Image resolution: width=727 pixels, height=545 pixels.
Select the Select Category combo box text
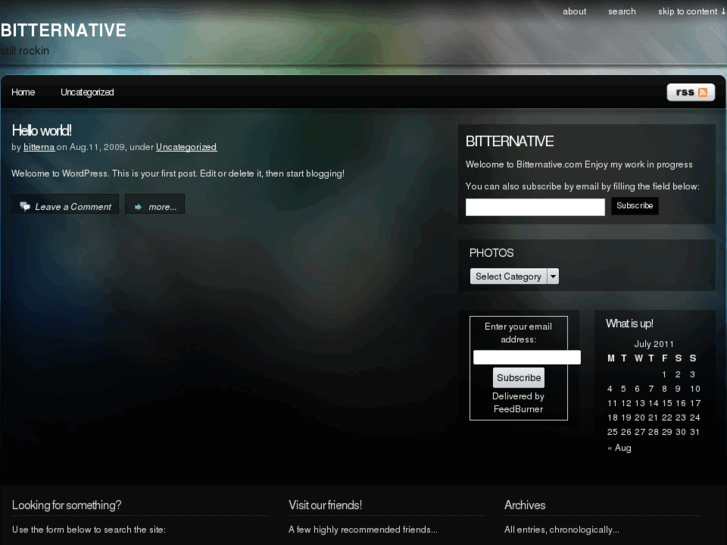508,276
